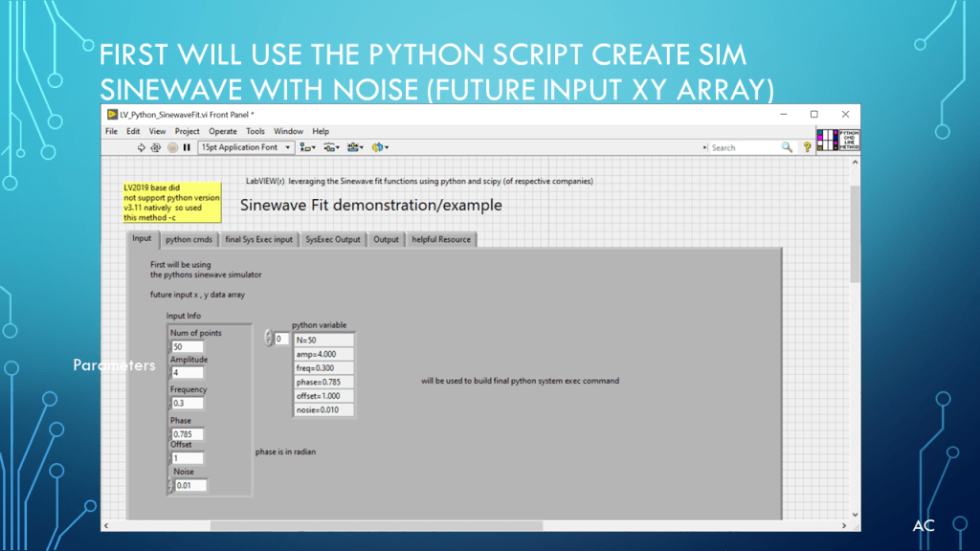Viewport: 980px width, 551px height.
Task: Click the Noise value increment stepper
Action: click(171, 482)
